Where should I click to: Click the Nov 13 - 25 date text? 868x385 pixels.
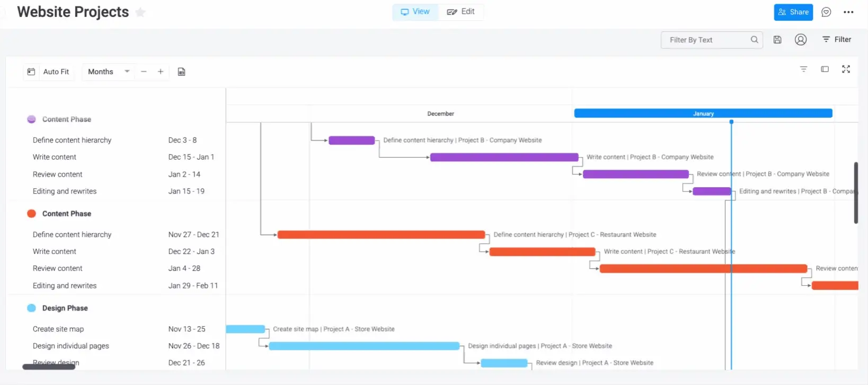(x=187, y=329)
